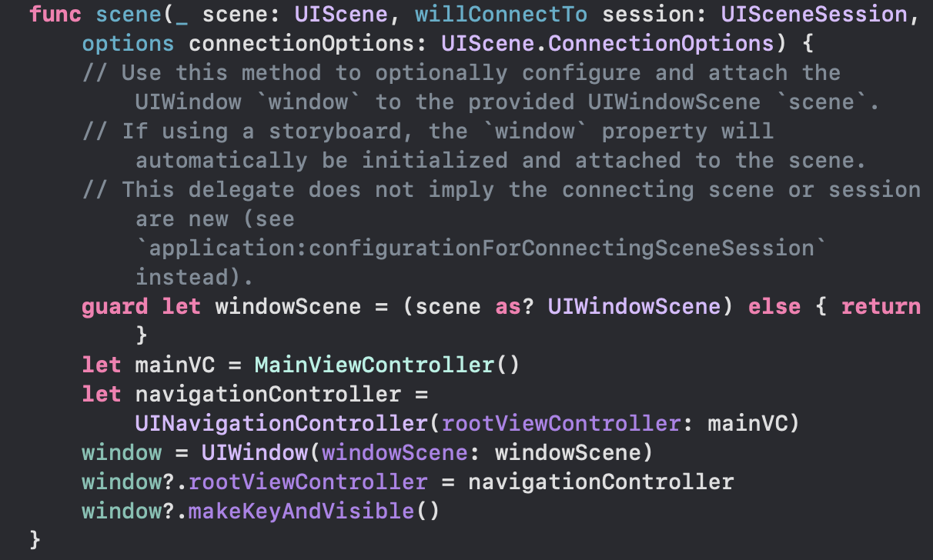933x560 pixels.
Task: Select the UISceneSession type name
Action: [820, 15]
